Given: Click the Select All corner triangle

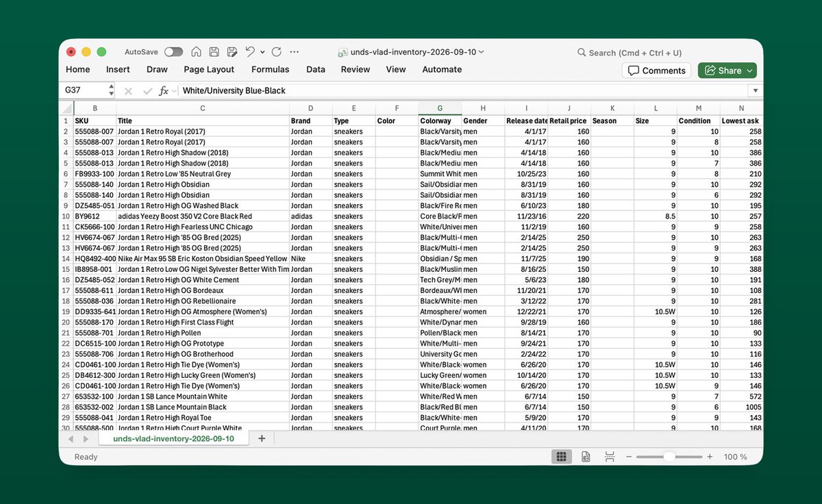Looking at the screenshot, I should pyautogui.click(x=66, y=108).
